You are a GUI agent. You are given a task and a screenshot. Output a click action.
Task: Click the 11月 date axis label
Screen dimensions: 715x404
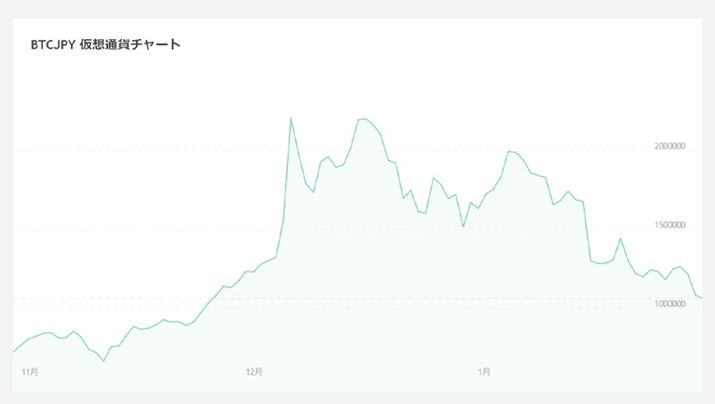pos(30,372)
